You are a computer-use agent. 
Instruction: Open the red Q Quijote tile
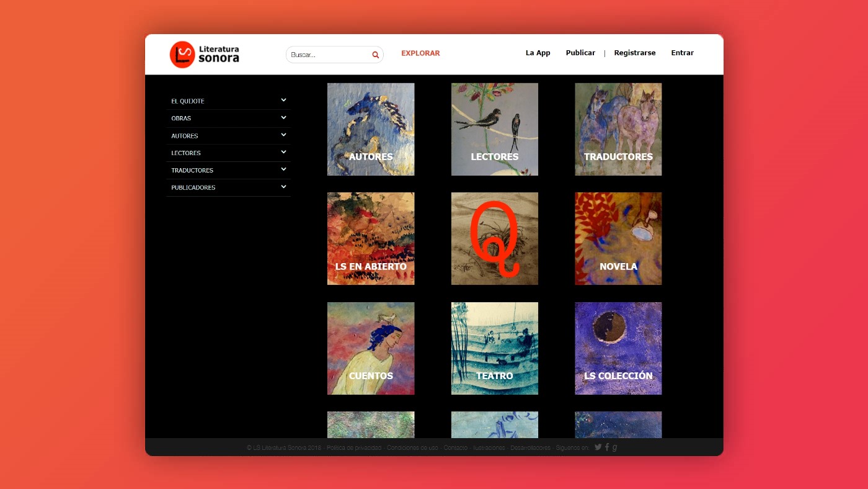tap(494, 239)
